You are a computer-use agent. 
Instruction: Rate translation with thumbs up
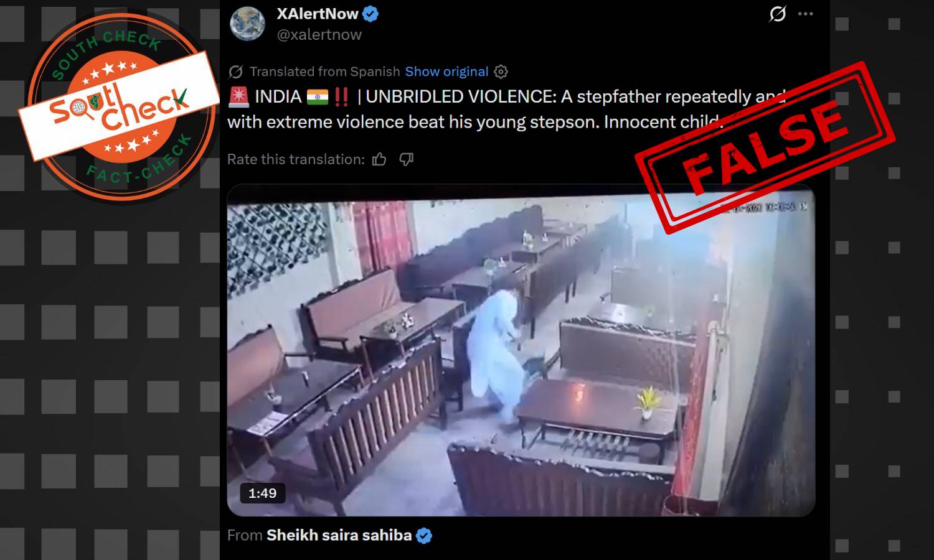point(379,159)
